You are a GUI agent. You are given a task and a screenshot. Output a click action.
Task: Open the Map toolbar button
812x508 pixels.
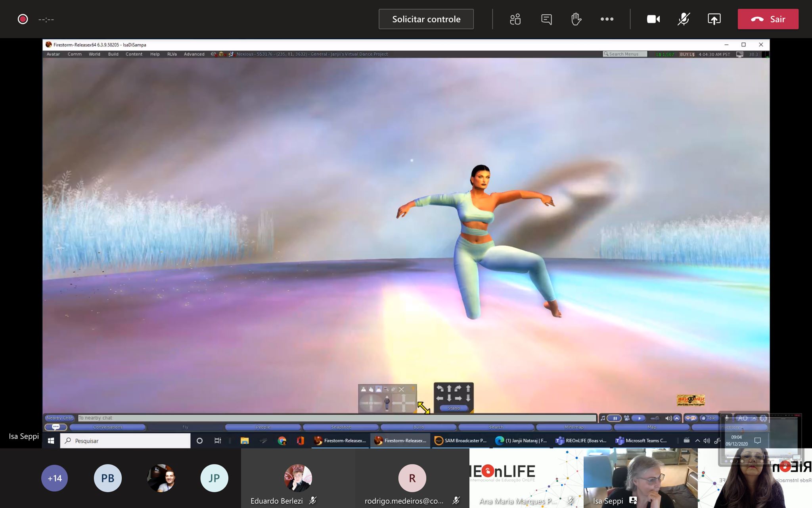tap(651, 427)
